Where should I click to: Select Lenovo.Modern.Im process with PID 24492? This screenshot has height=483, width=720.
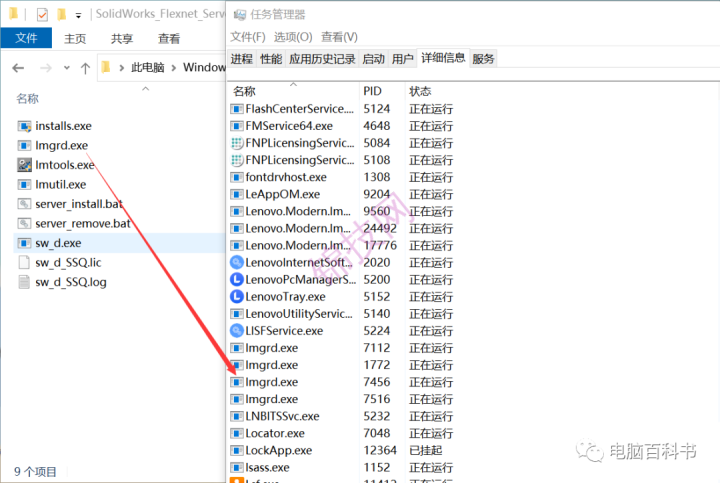coord(342,228)
